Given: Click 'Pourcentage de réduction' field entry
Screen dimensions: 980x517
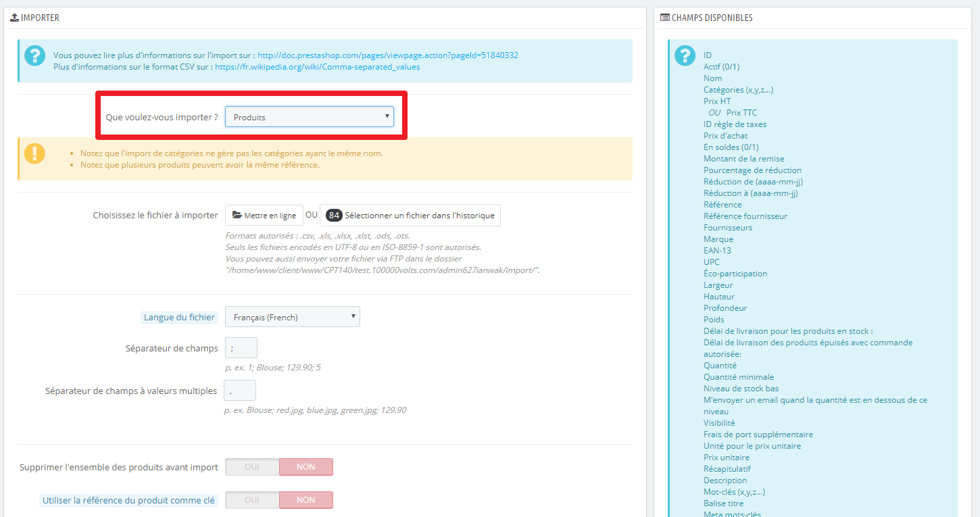Looking at the screenshot, I should pos(752,170).
